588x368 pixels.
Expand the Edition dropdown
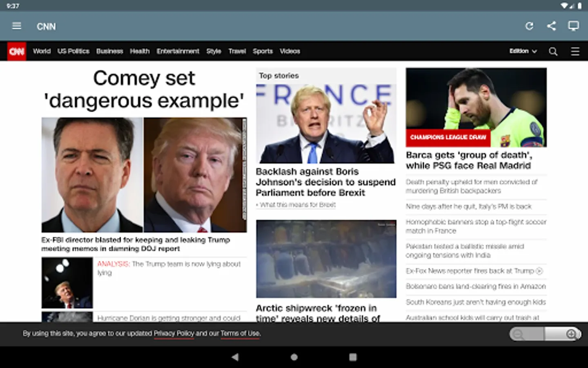click(523, 51)
